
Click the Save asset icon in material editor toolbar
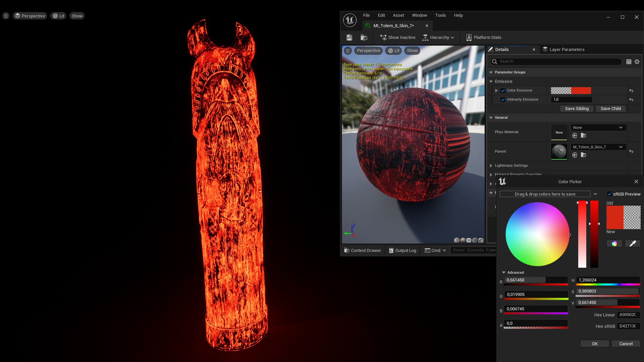click(349, 38)
